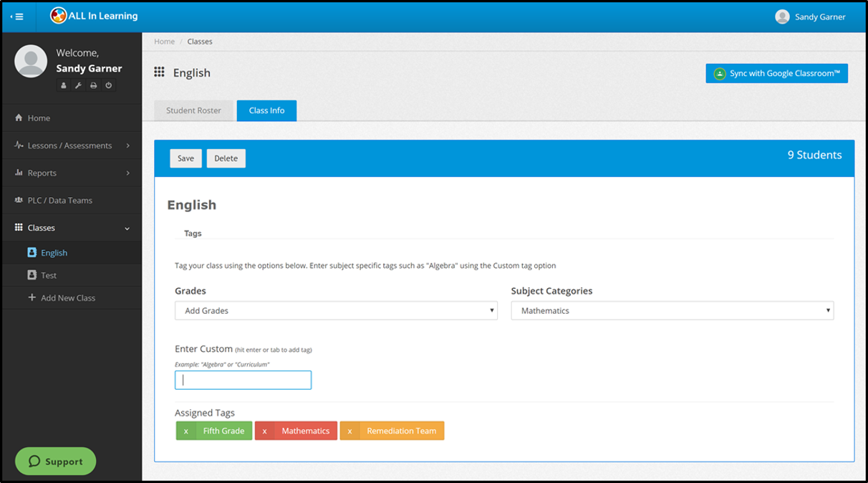Expand the Lessons / Assessments menu
Image resolution: width=868 pixels, height=483 pixels.
coord(70,145)
